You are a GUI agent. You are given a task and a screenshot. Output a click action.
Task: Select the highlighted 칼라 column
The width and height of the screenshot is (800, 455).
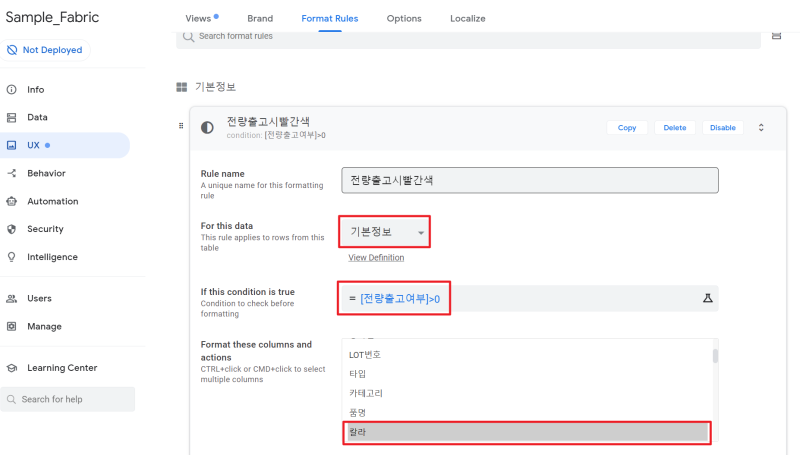click(x=527, y=432)
